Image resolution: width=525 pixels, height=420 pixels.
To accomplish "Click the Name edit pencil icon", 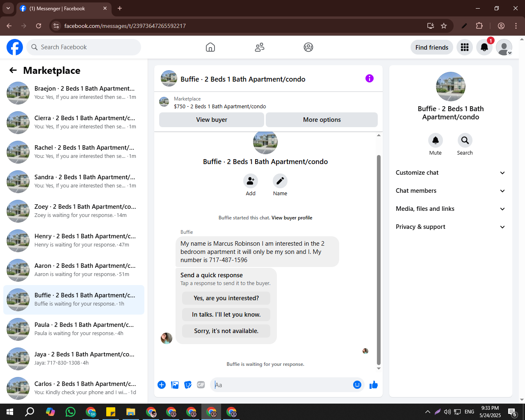I will click(280, 181).
